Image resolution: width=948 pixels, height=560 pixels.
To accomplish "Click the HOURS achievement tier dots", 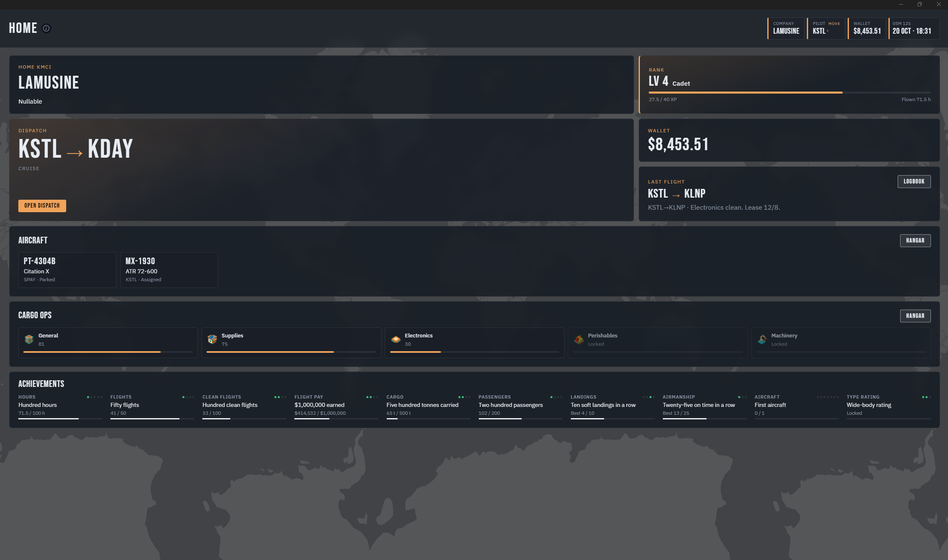I will tap(95, 397).
